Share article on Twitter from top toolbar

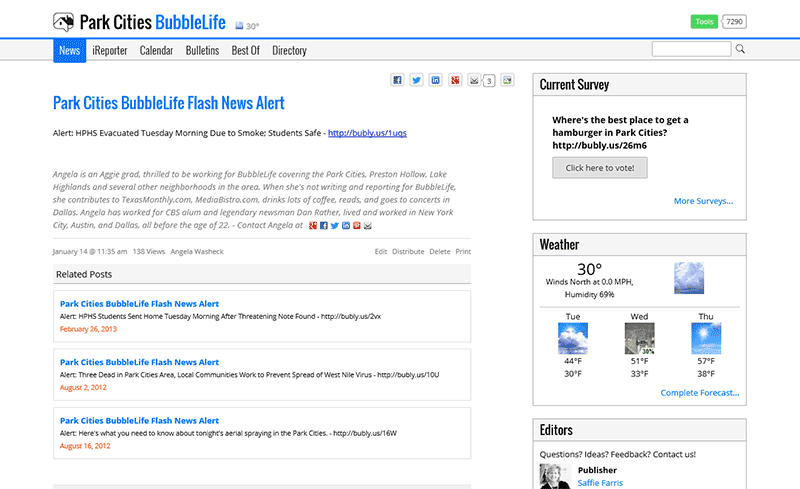(416, 80)
